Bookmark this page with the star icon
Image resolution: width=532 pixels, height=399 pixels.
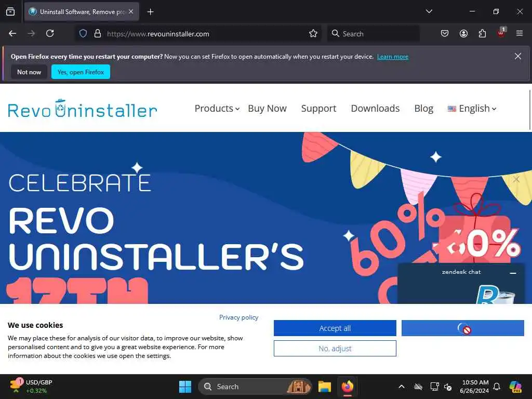click(313, 34)
